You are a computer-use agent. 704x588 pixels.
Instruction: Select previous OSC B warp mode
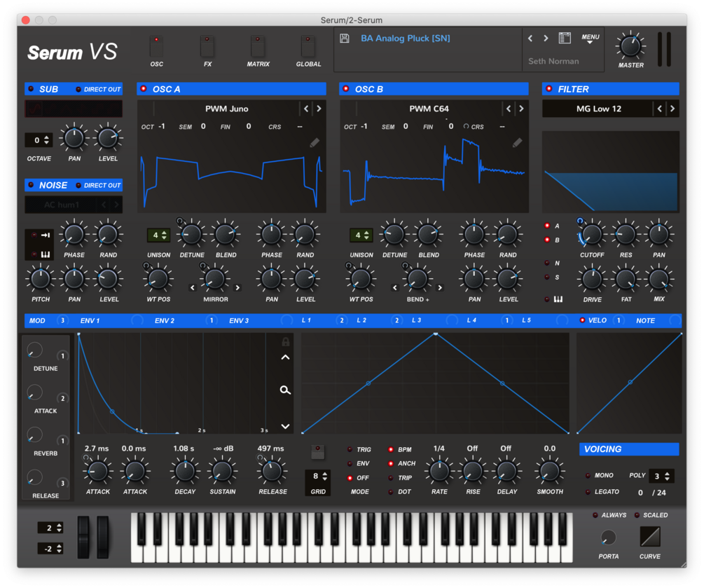395,287
